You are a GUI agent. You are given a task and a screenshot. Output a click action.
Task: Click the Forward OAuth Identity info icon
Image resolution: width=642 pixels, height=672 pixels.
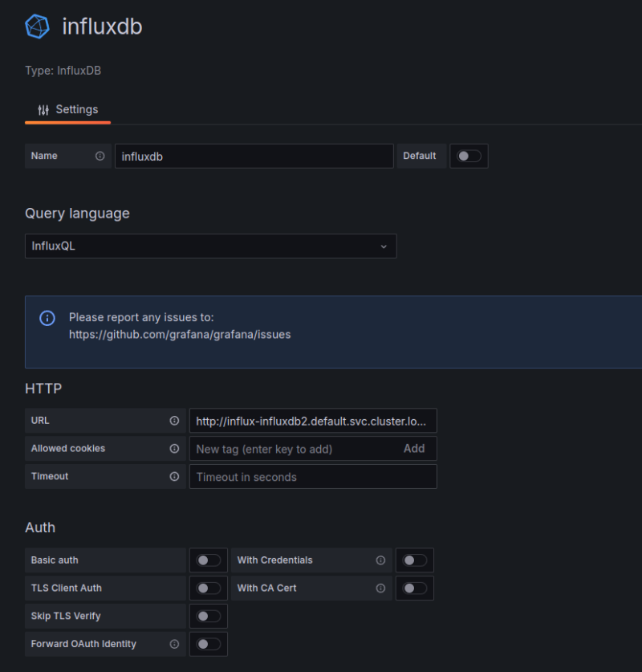[174, 644]
